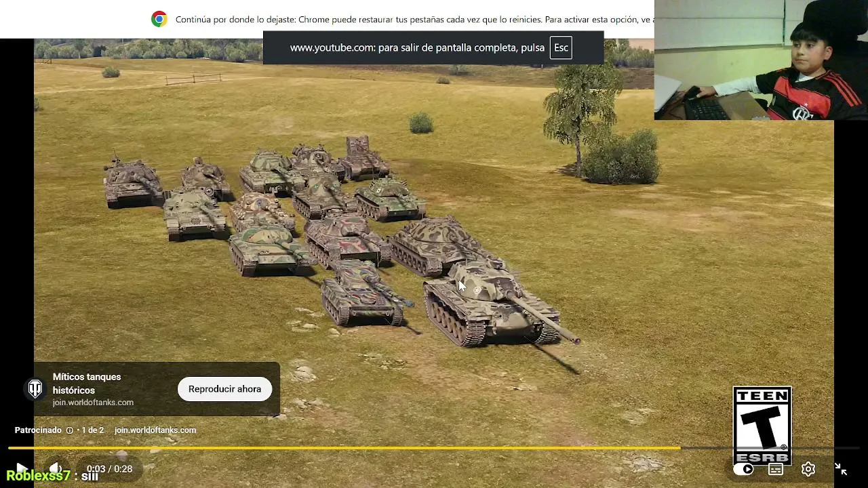This screenshot has width=868, height=488.
Task: Click the 'Patrocinado' sponsored label
Action: (x=38, y=430)
